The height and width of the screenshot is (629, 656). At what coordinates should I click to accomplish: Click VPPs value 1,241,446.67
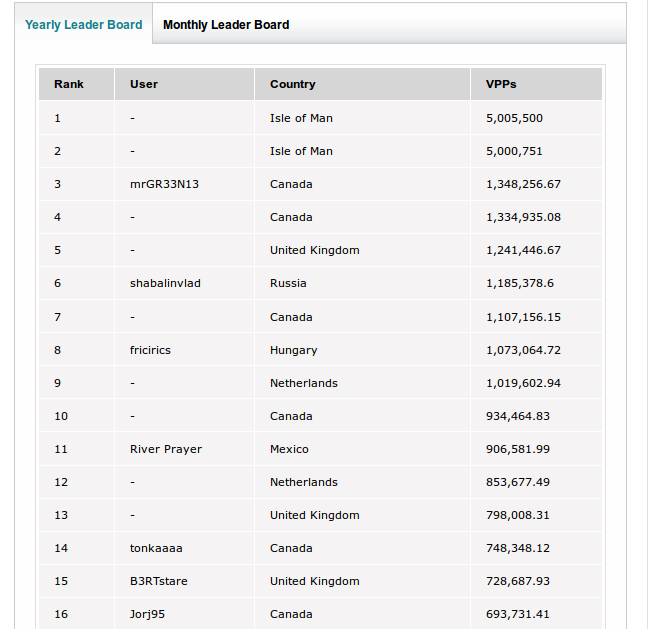(523, 250)
